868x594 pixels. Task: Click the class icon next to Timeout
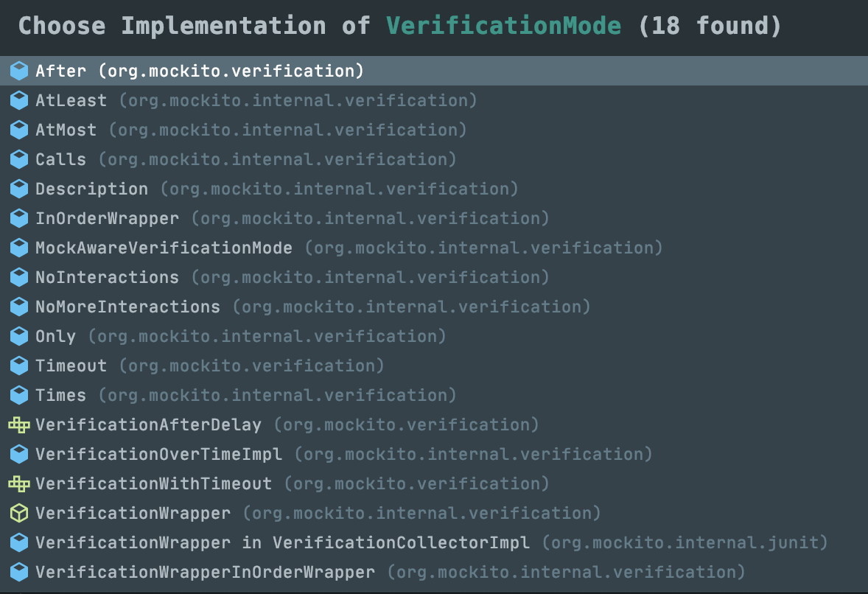tap(19, 366)
